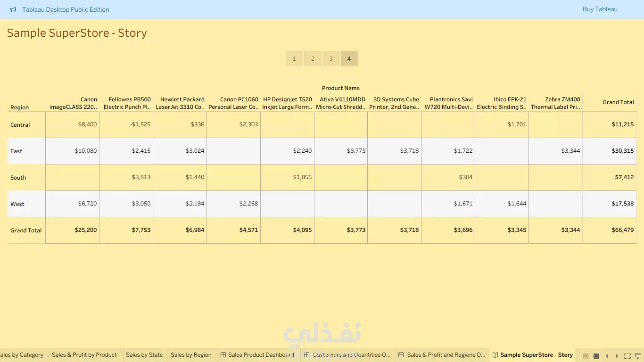Select story point 4
Viewport: 644px width, 362px height.
click(x=349, y=59)
